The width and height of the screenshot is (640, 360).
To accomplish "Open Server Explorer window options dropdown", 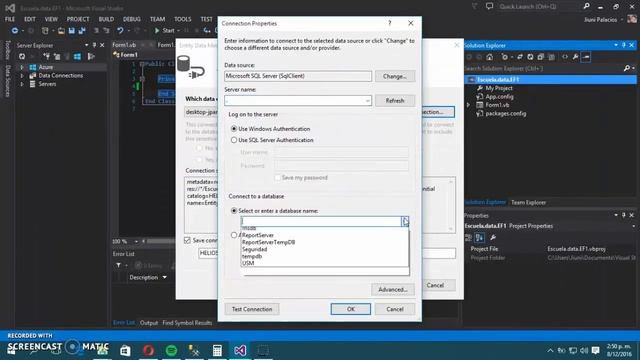I will pos(87,45).
